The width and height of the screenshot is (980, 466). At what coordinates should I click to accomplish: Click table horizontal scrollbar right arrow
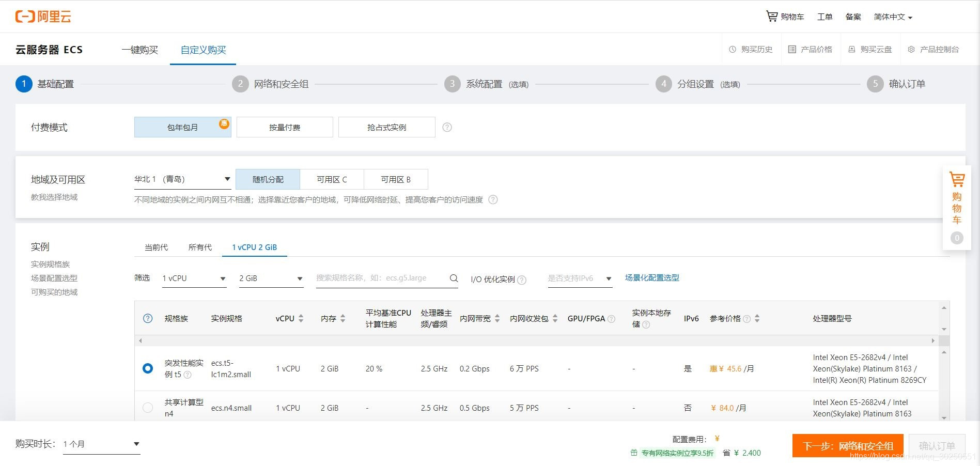(933, 341)
